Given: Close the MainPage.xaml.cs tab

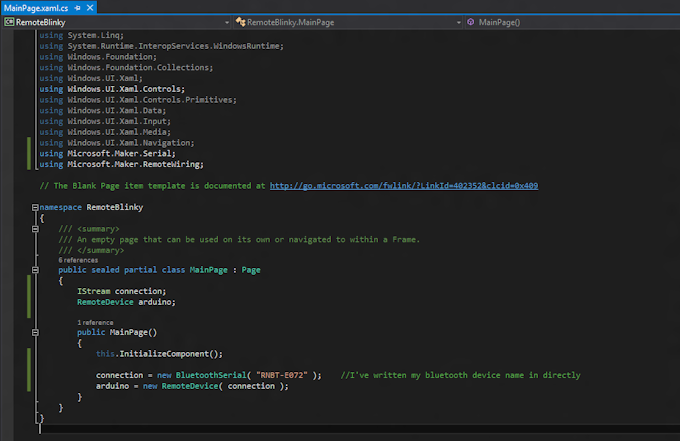Looking at the screenshot, I should 88,7.
